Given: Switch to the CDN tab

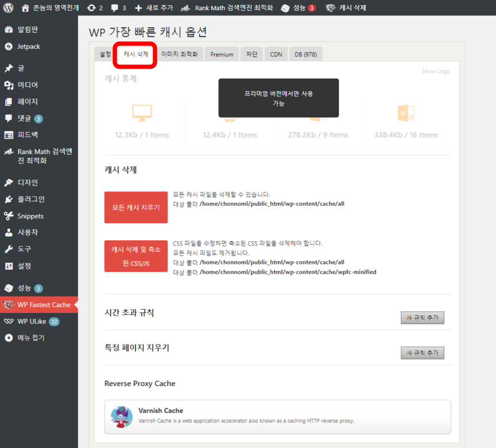Looking at the screenshot, I should (x=276, y=54).
